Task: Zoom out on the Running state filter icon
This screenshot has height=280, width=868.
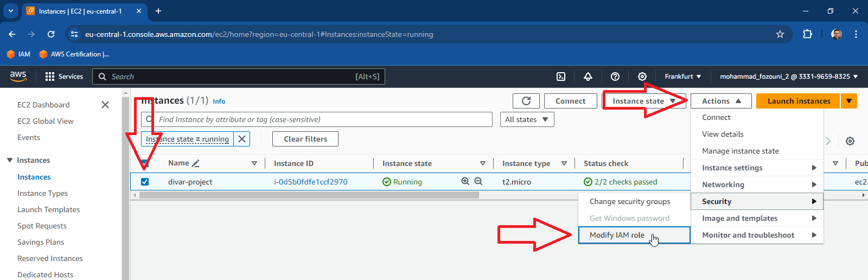Action: (x=478, y=181)
